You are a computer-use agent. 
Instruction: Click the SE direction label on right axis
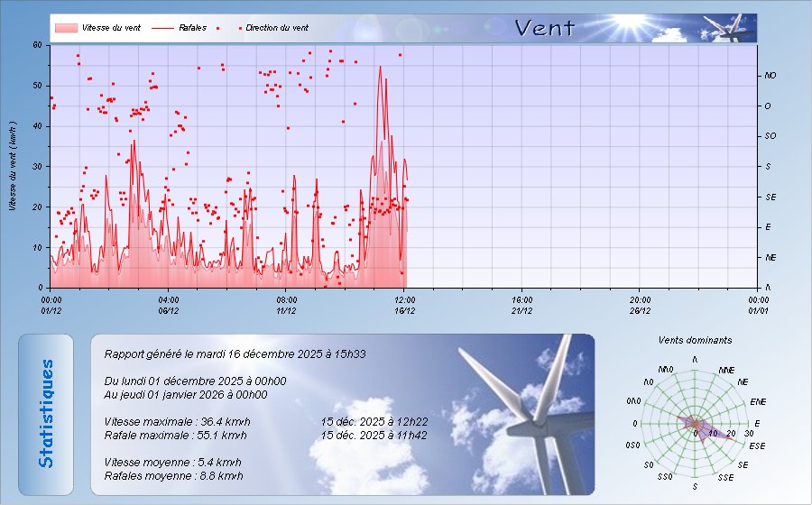pos(770,197)
